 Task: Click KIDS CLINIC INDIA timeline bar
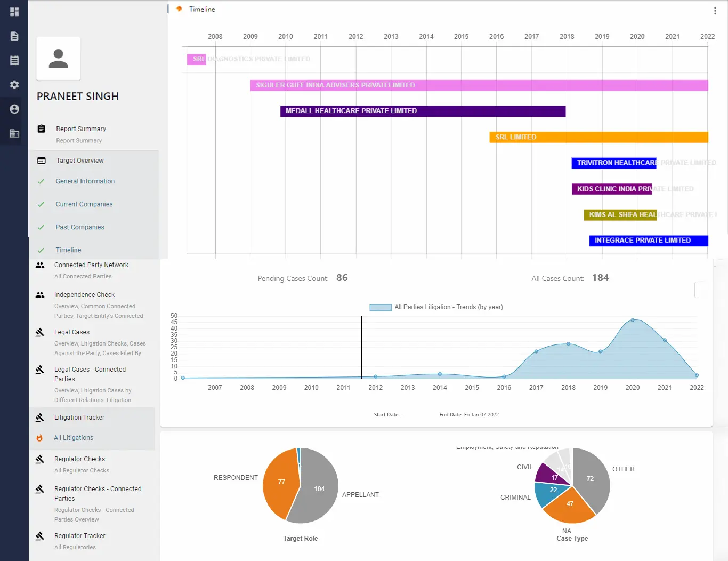(612, 189)
